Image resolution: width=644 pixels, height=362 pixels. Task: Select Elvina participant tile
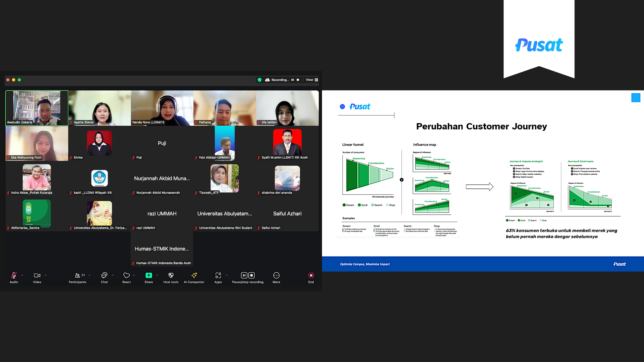point(99,143)
